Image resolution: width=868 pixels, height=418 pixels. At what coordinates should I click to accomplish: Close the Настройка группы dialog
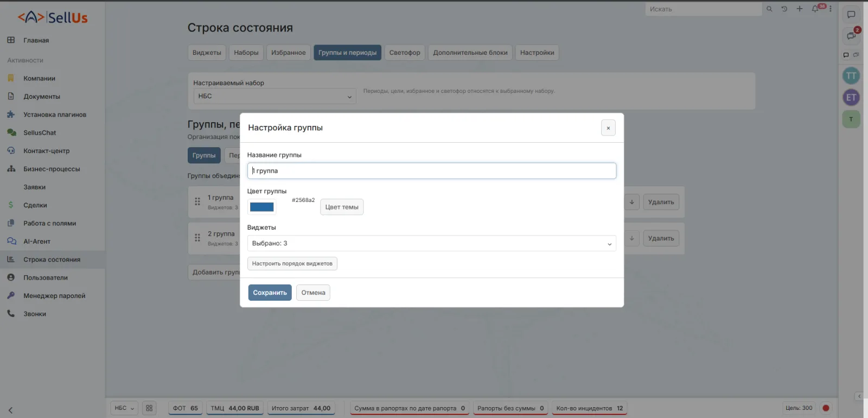click(608, 128)
